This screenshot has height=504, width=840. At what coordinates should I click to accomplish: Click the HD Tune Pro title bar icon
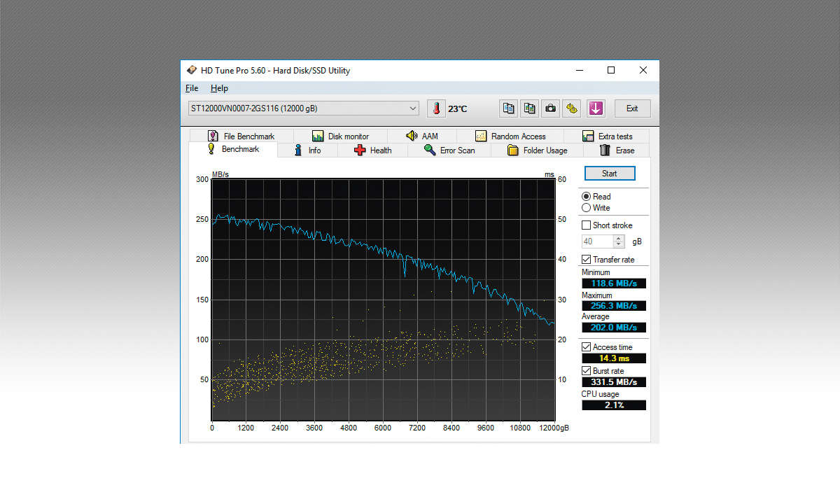[x=192, y=70]
